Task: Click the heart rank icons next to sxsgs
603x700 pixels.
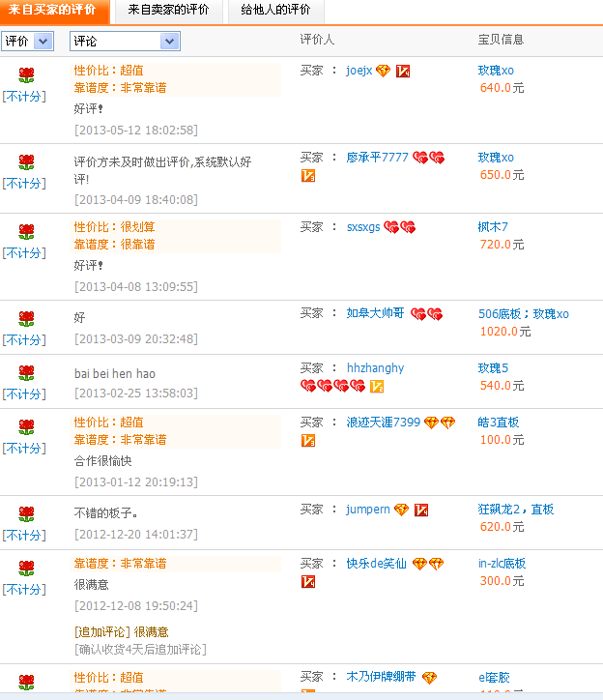Action: click(399, 227)
